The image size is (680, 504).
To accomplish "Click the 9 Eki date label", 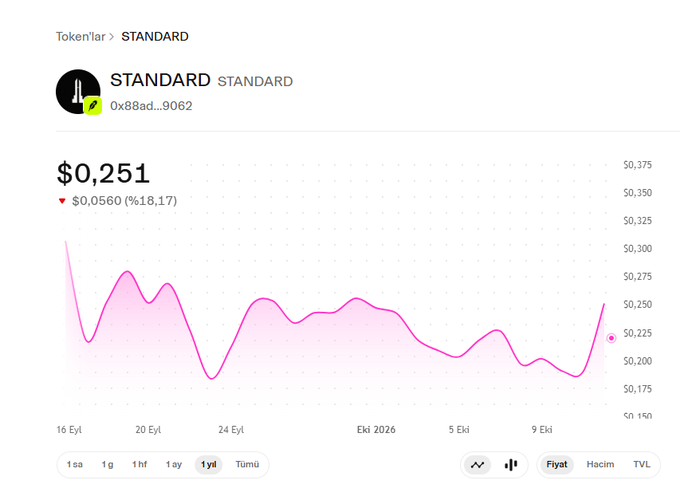I will [542, 430].
